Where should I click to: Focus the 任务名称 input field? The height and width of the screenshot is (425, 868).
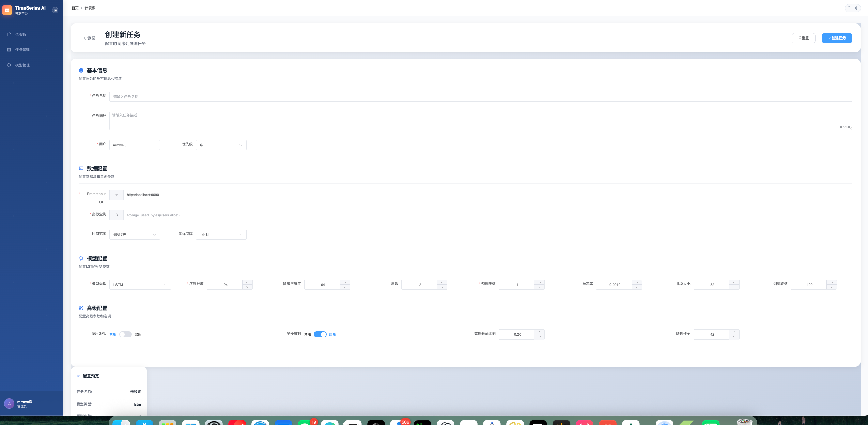[481, 97]
